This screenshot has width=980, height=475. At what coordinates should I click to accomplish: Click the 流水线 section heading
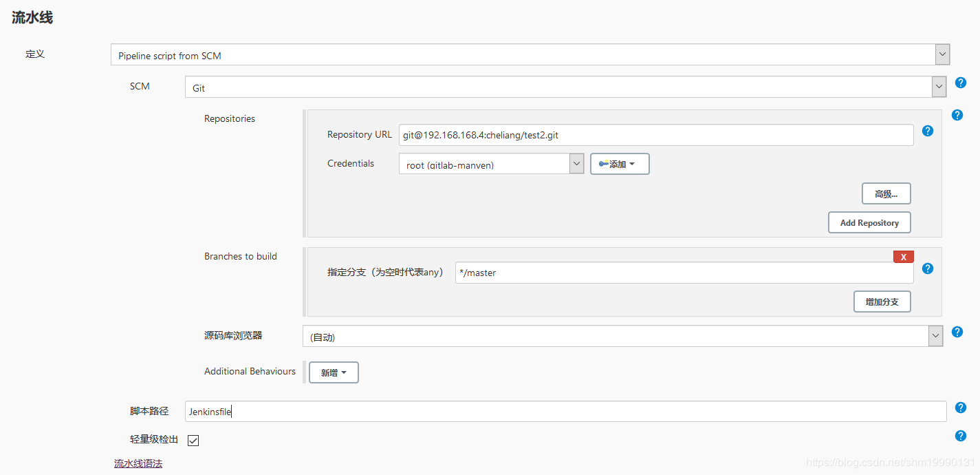32,18
